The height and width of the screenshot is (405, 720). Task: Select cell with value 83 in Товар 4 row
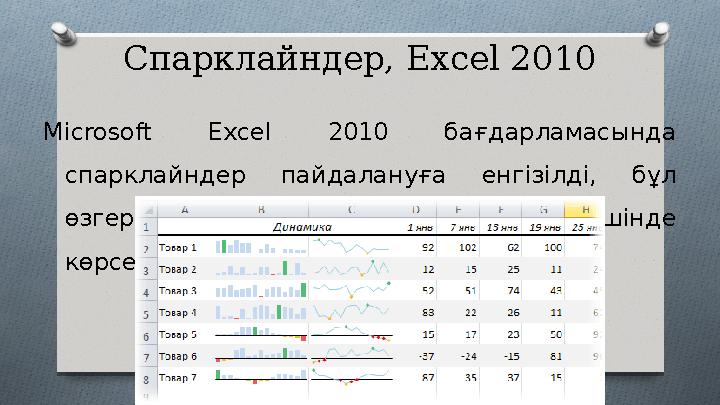428,313
